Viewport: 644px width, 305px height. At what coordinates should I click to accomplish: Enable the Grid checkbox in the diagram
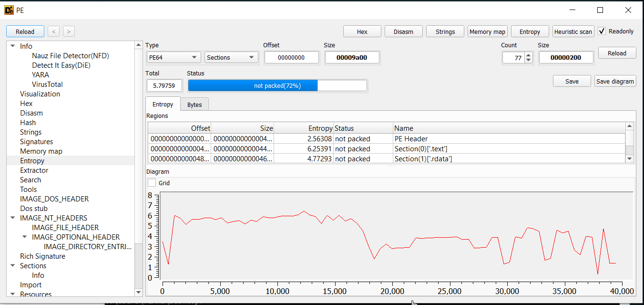coord(152,183)
